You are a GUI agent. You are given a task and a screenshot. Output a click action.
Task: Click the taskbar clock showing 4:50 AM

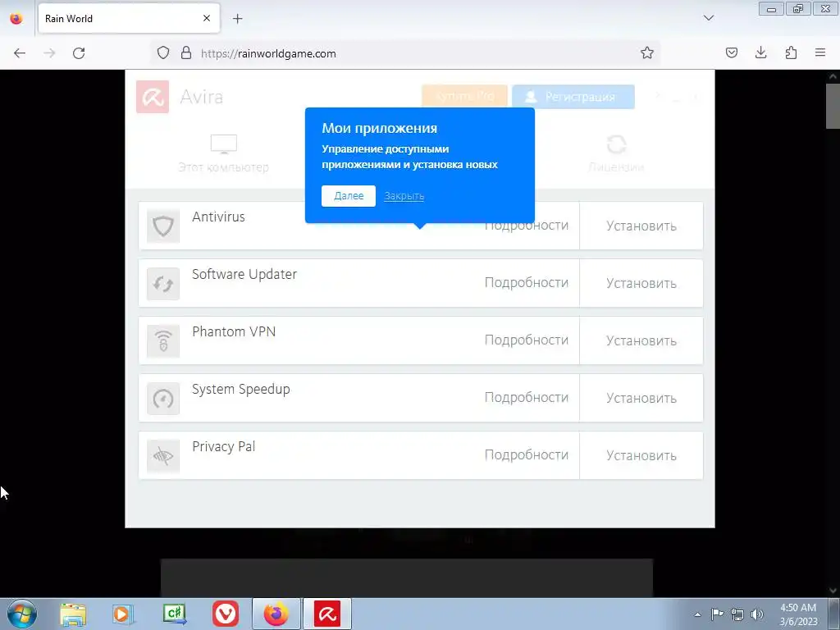[x=798, y=614]
